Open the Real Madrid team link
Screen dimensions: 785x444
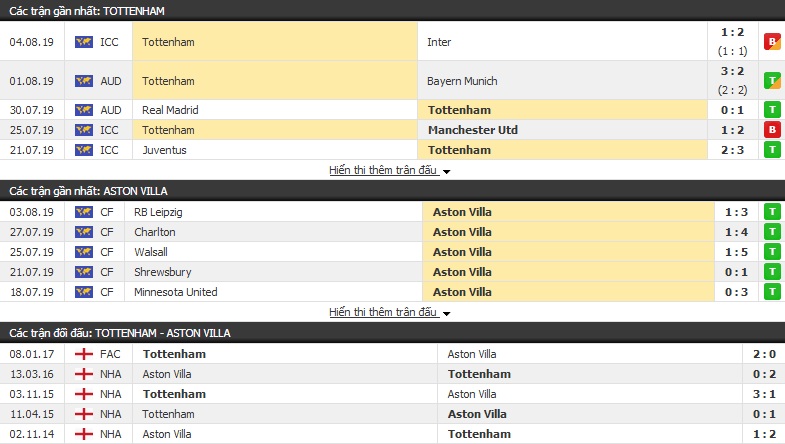click(170, 110)
